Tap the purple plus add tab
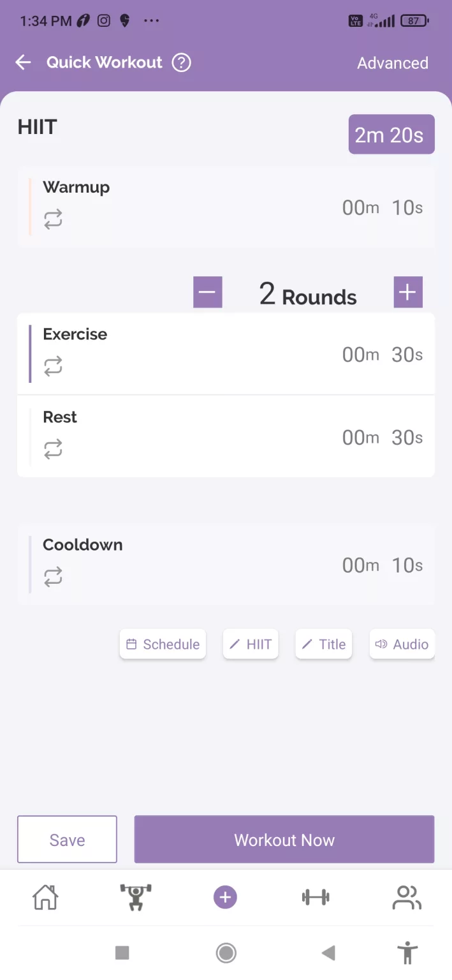Viewport: 452px width, 980px height. (225, 898)
